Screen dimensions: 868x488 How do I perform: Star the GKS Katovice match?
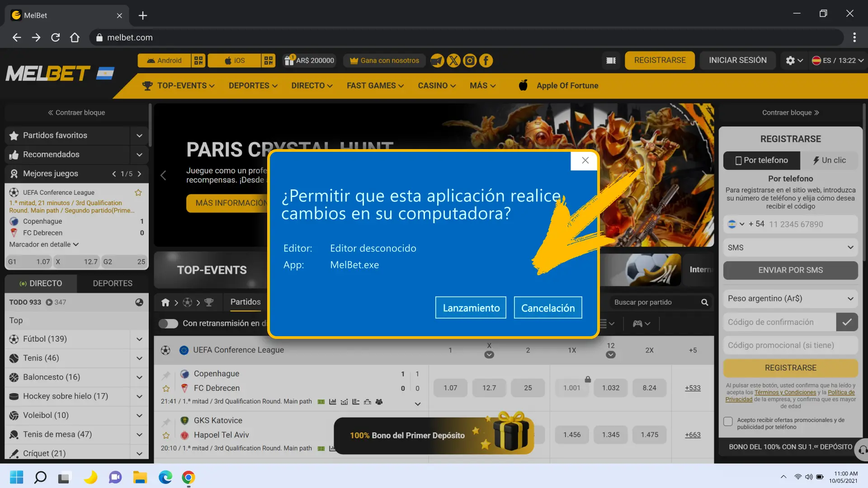click(x=166, y=436)
